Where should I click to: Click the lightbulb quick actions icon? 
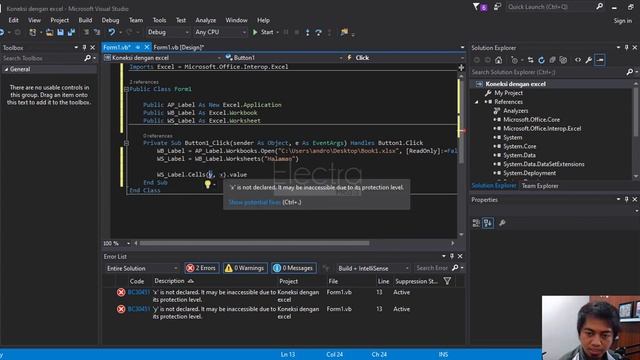208,184
